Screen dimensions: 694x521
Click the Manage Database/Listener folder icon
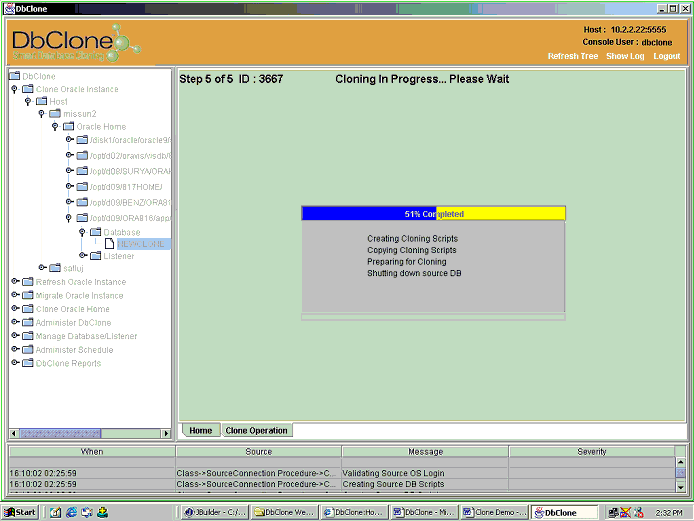coord(28,336)
